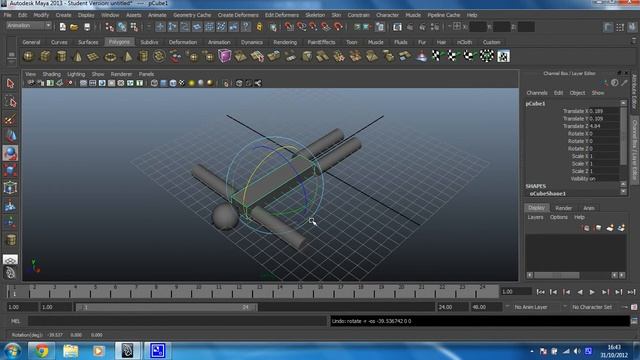Click the current frame field 1.00

pos(516,292)
